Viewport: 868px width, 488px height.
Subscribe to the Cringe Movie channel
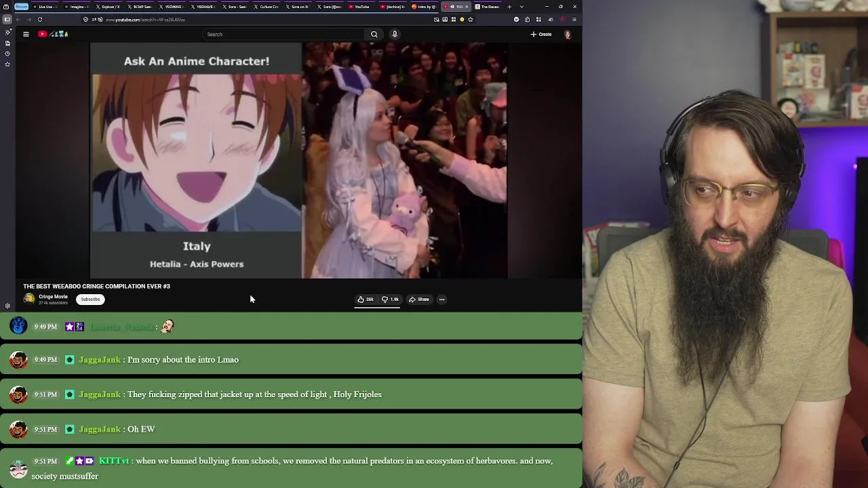click(x=90, y=299)
